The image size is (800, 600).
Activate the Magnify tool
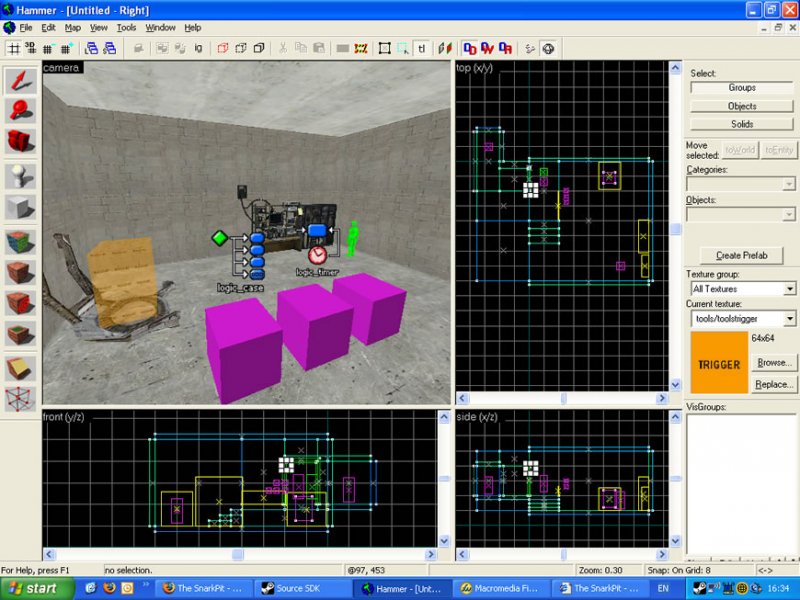20,110
